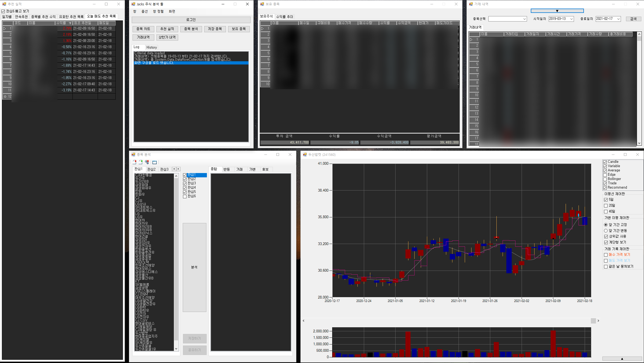Image resolution: width=644 pixels, height=363 pixels.
Task: Click the collapse arrow bar atop 거래 내역
Action: pos(557,11)
